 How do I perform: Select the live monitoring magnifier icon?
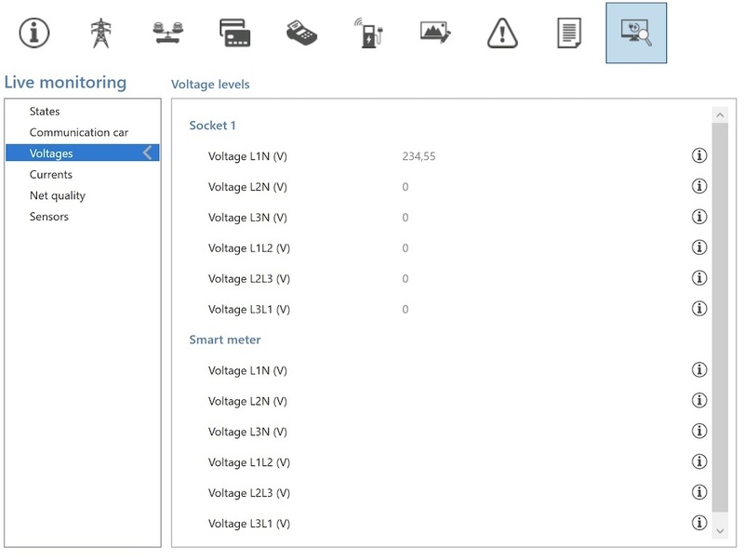(636, 33)
